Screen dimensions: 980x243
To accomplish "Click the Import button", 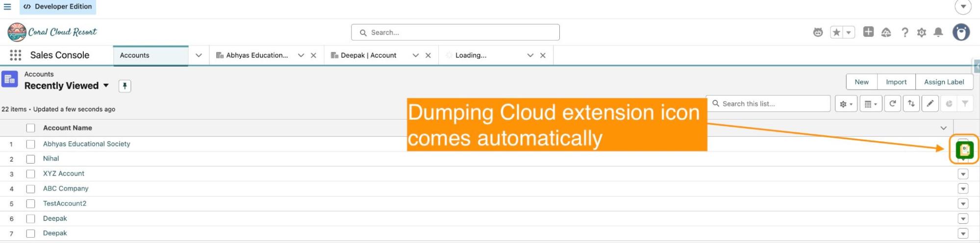I will pyautogui.click(x=896, y=82).
